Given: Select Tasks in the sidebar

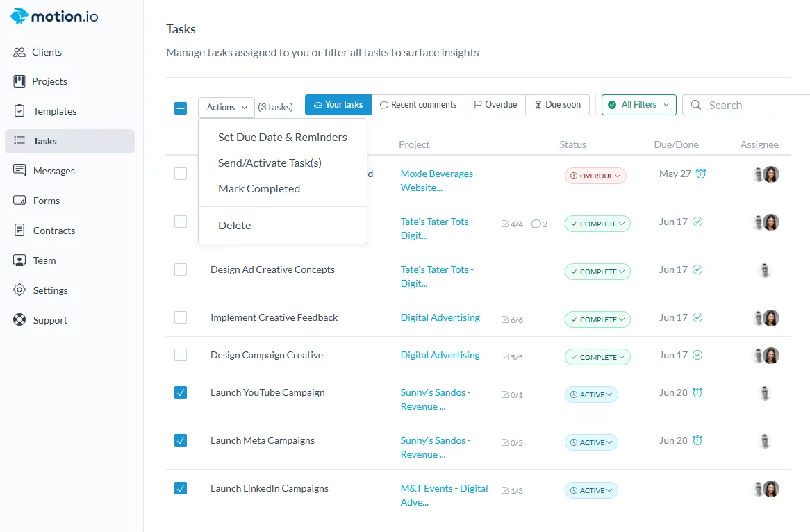Looking at the screenshot, I should pos(69,141).
